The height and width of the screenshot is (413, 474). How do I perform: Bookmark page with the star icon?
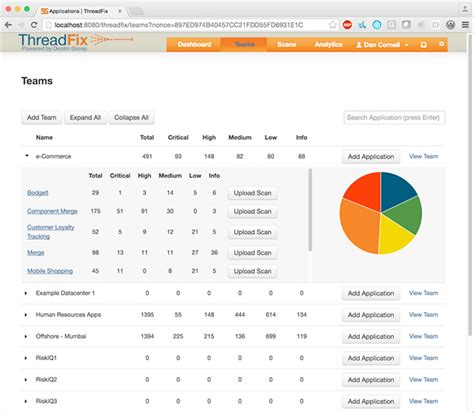[x=332, y=25]
